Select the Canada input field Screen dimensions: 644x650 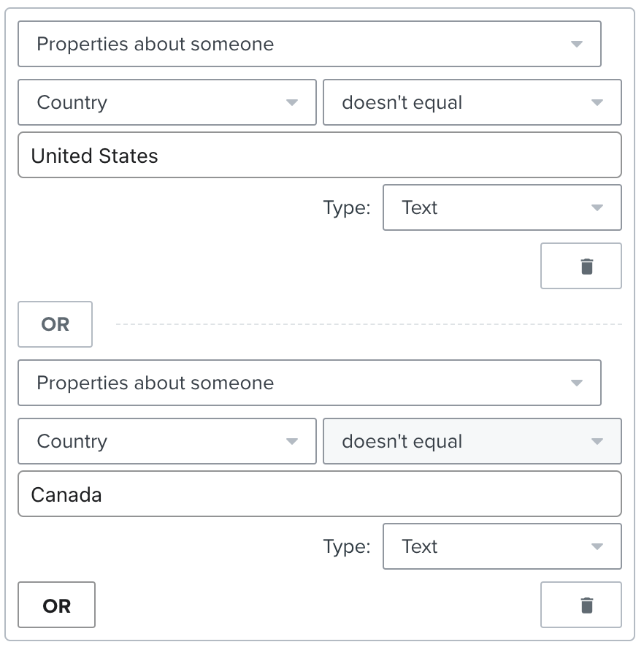coord(319,494)
